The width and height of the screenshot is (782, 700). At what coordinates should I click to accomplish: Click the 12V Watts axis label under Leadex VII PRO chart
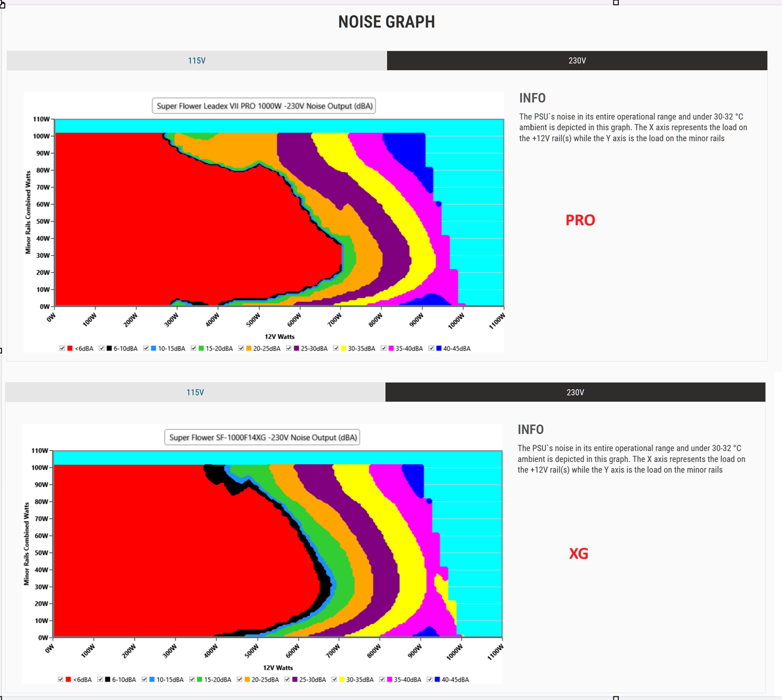click(x=280, y=337)
